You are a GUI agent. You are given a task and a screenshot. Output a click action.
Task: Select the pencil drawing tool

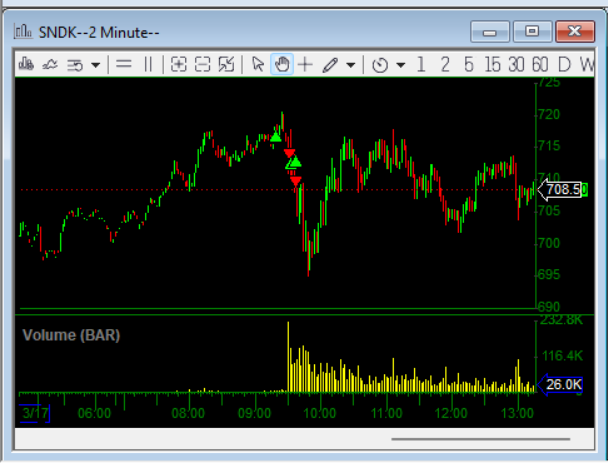pos(330,65)
